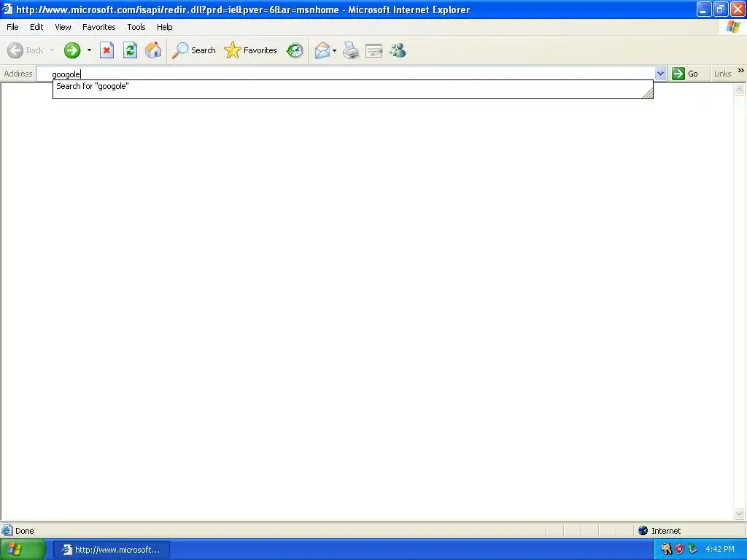747x560 pixels.
Task: Click the vertical scrollbar down arrow
Action: click(740, 513)
